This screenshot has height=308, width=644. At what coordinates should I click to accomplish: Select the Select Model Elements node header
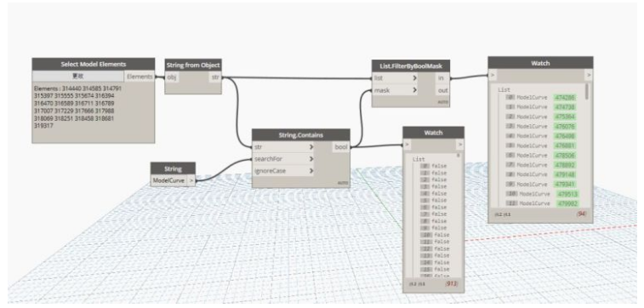pyautogui.click(x=94, y=64)
